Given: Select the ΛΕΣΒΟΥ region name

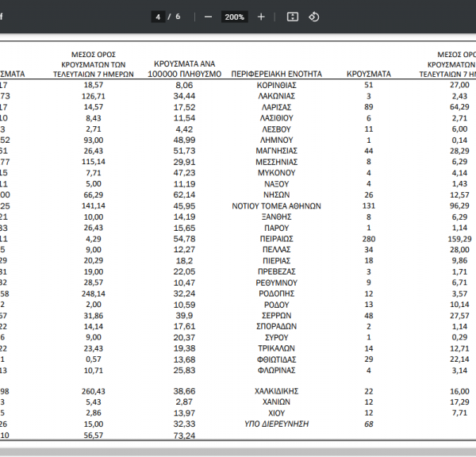Looking at the screenshot, I should [277, 129].
